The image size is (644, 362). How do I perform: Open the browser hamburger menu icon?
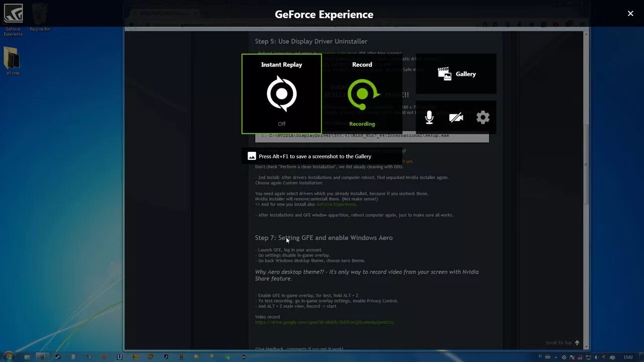582,24
